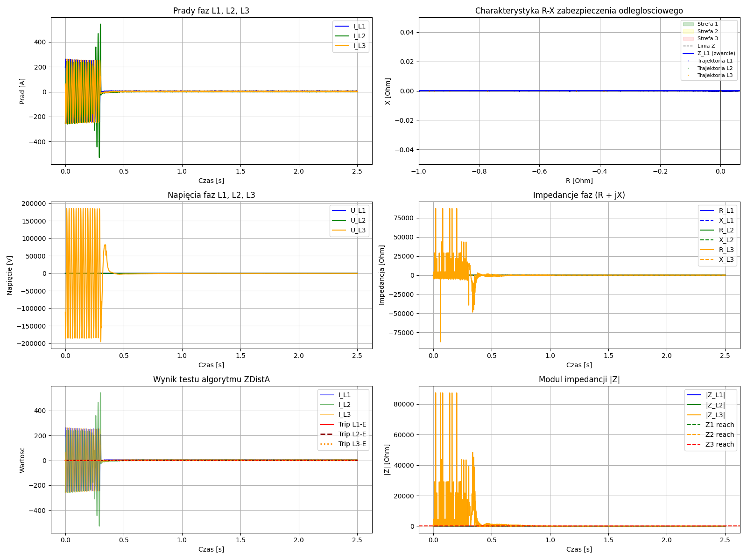Click the "Napięcie [V]" y-axis label

(10, 275)
